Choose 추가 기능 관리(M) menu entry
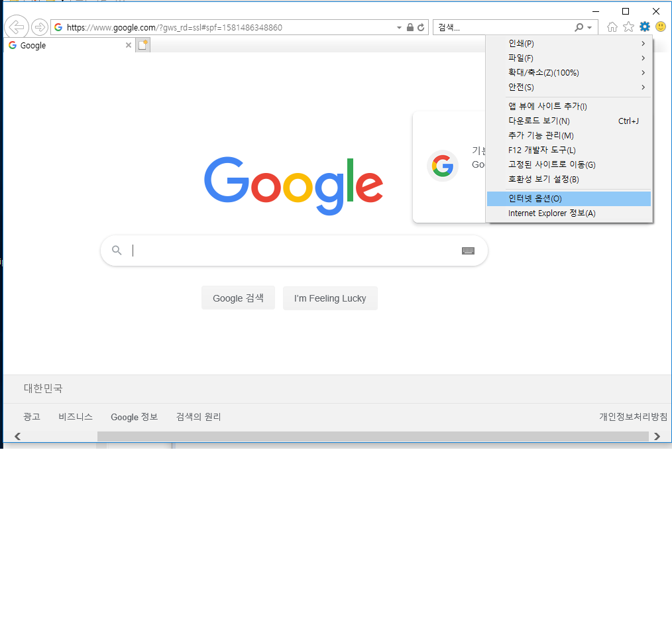Screen dimensions: 672x631 (x=569, y=135)
